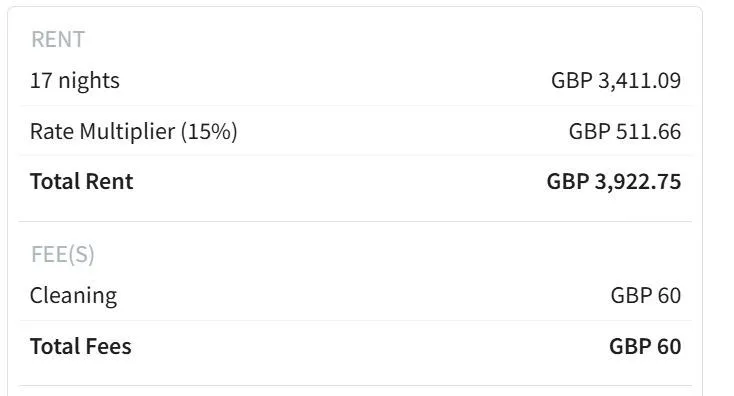Click the 15% value in Rate Multiplier
Image resolution: width=734 pixels, height=396 pixels.
click(x=209, y=132)
